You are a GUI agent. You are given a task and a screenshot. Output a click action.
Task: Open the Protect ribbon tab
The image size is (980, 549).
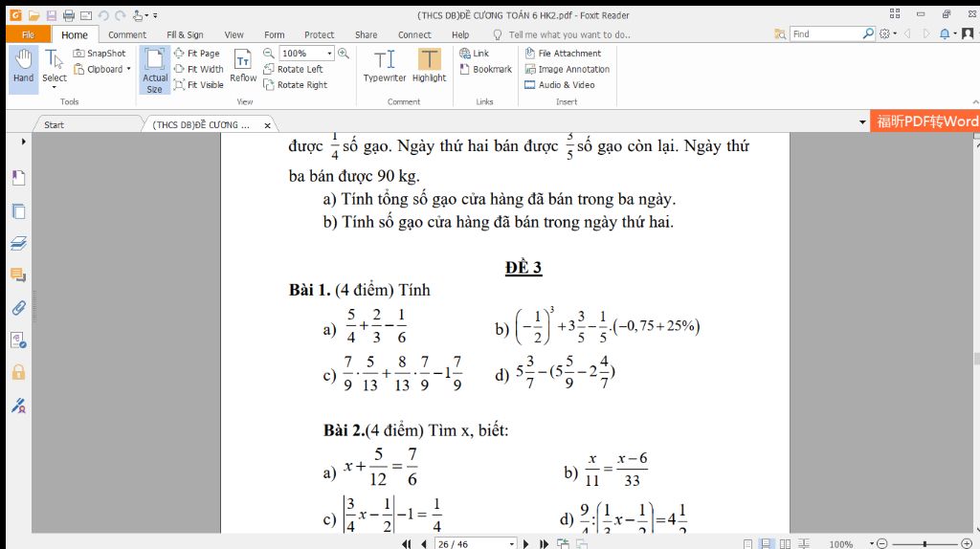click(x=319, y=35)
